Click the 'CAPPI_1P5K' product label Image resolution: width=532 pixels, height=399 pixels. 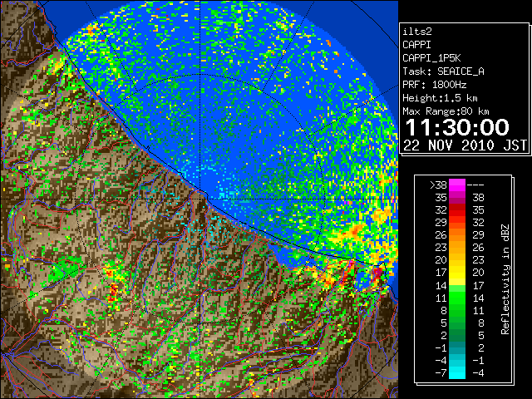(x=431, y=58)
